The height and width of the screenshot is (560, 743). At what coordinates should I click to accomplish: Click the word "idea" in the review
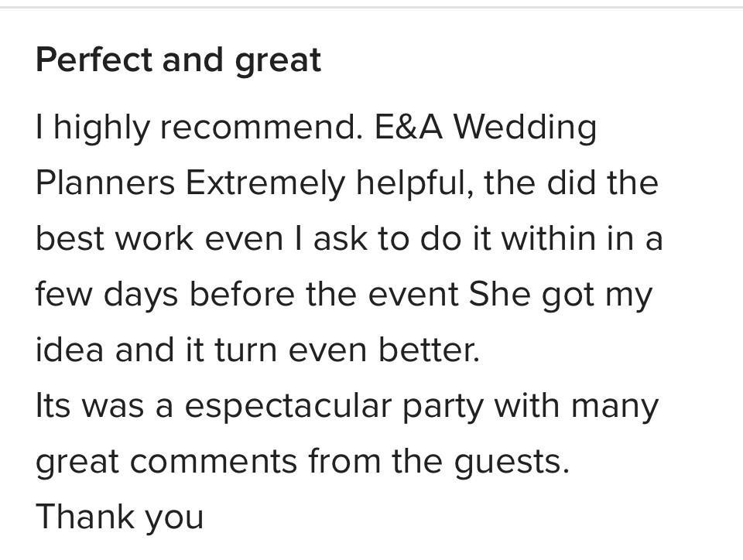[69, 350]
